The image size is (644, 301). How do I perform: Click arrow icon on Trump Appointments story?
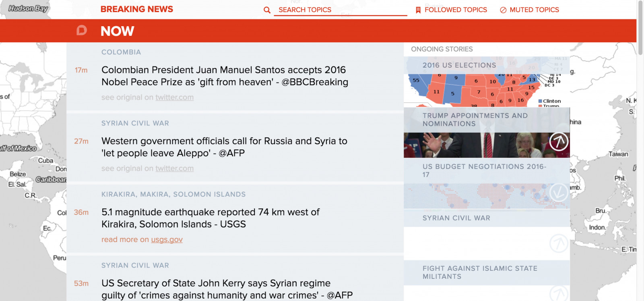coord(559,141)
